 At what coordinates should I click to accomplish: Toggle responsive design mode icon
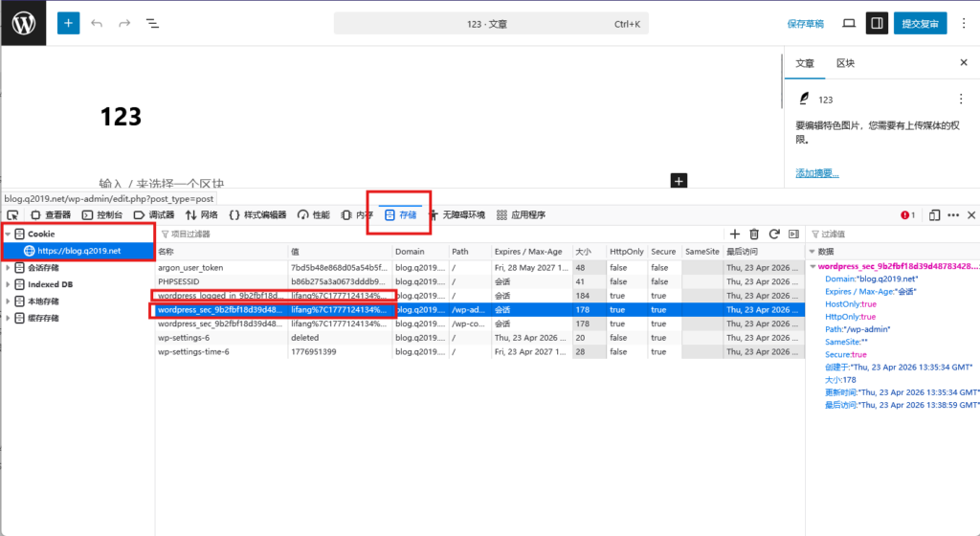pos(934,215)
